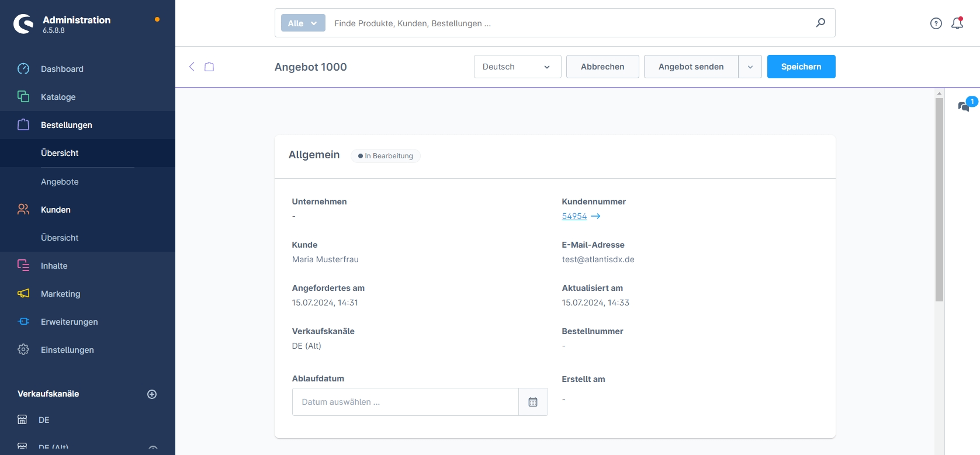Click the Bestellungen shopping bag icon
The height and width of the screenshot is (455, 980).
pos(23,124)
